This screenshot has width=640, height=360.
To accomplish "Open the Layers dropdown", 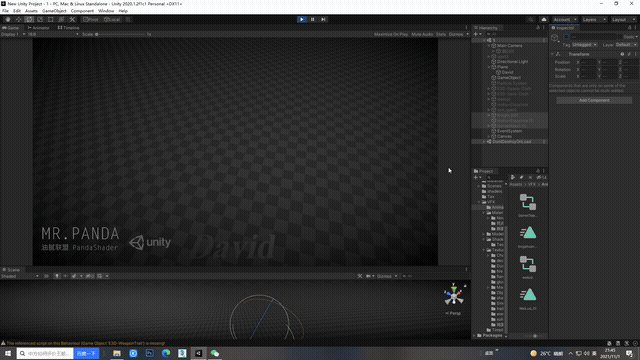I will 594,19.
